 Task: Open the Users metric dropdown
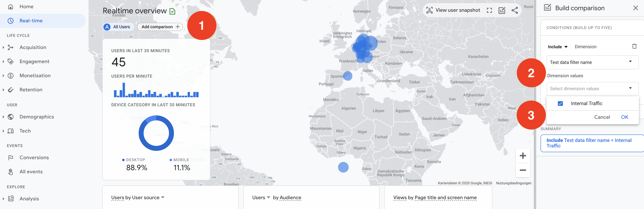click(x=261, y=197)
